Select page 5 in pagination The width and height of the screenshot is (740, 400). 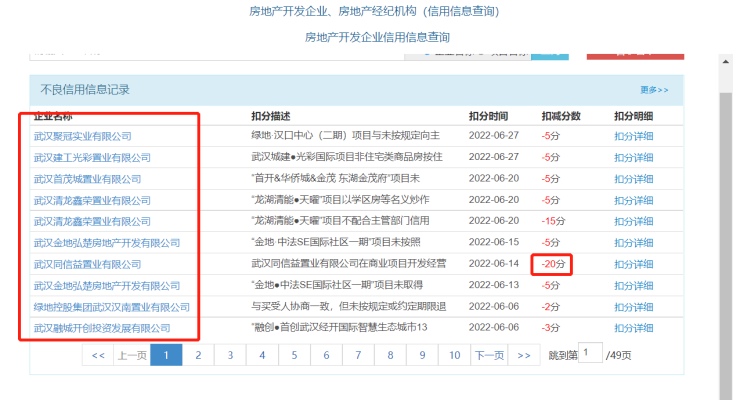tap(294, 355)
